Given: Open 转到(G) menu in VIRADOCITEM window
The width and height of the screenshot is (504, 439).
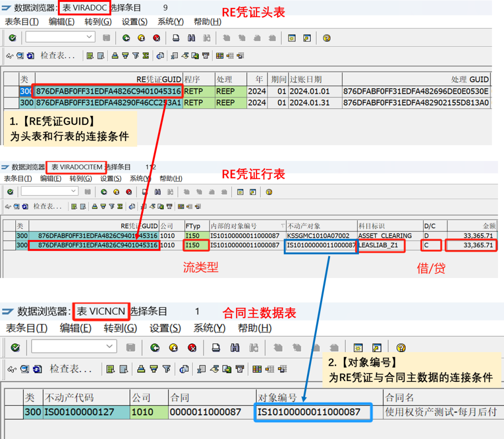Looking at the screenshot, I should pos(81,178).
